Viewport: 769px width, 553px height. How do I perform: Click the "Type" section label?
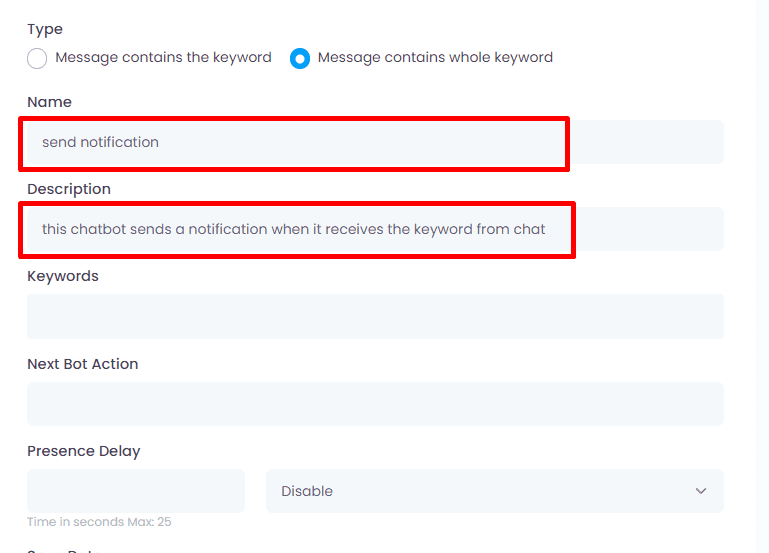(45, 30)
